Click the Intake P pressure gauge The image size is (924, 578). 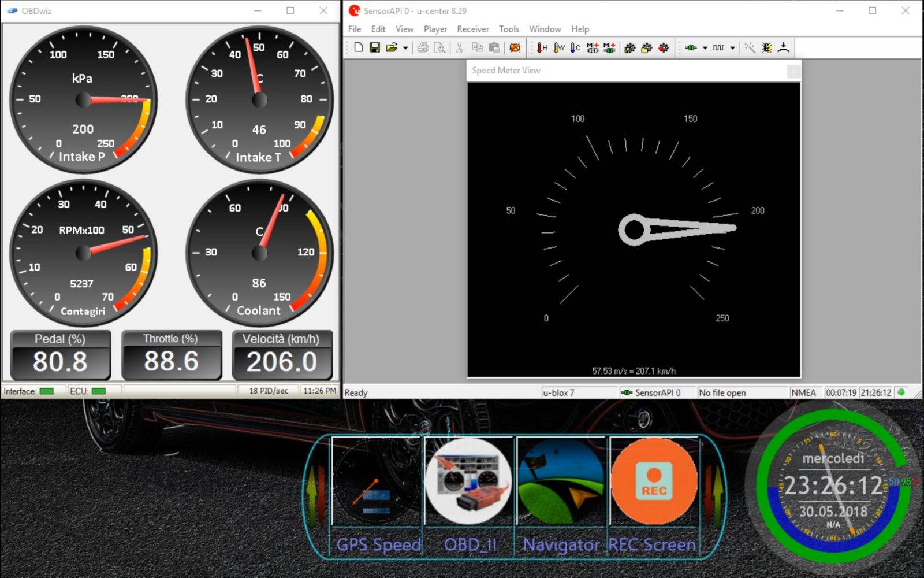tap(83, 99)
